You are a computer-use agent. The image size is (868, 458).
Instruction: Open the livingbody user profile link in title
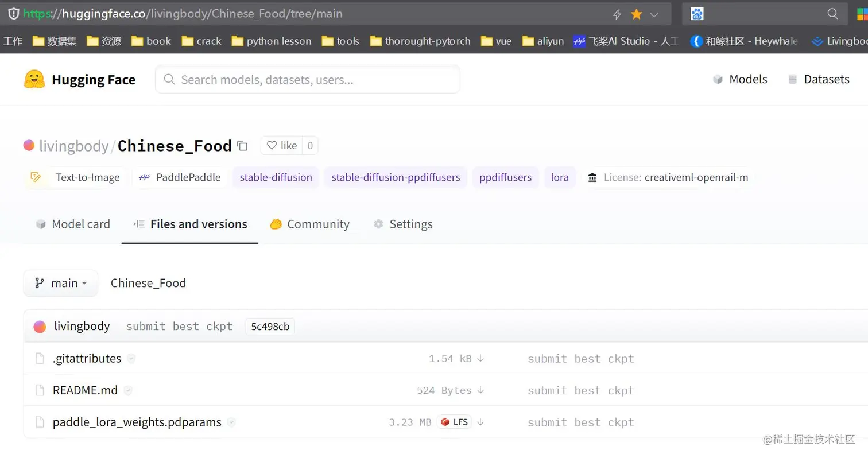coord(73,146)
